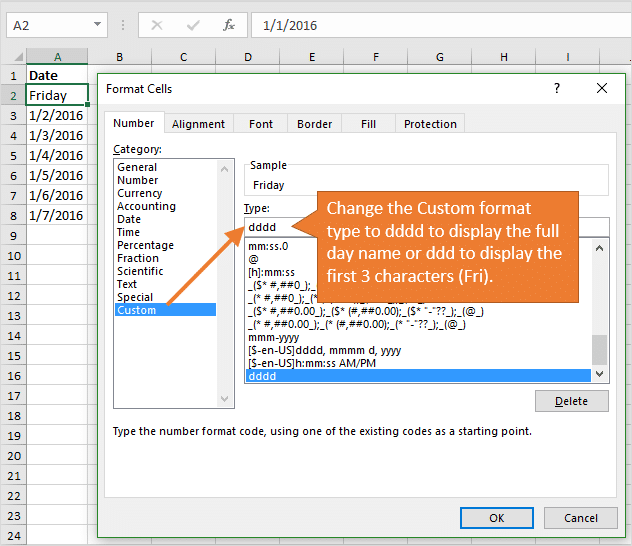Select column H header
Image resolution: width=632 pixels, height=546 pixels.
pos(504,57)
